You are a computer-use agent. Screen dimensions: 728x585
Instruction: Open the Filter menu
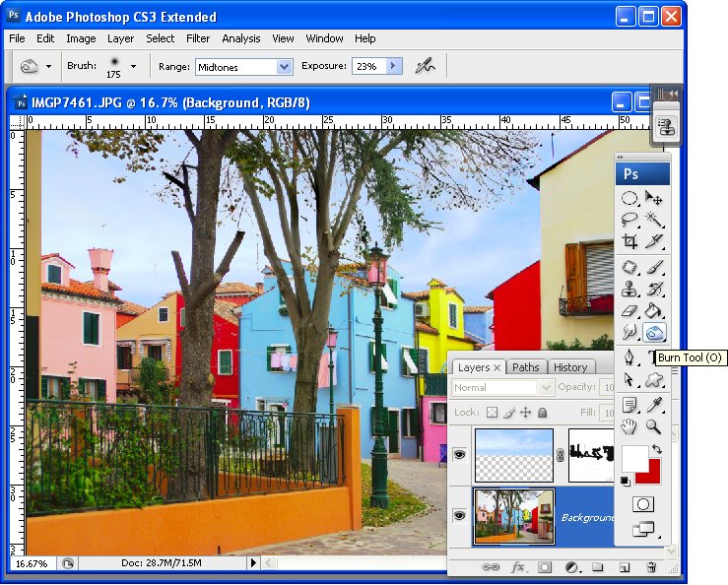click(x=198, y=38)
